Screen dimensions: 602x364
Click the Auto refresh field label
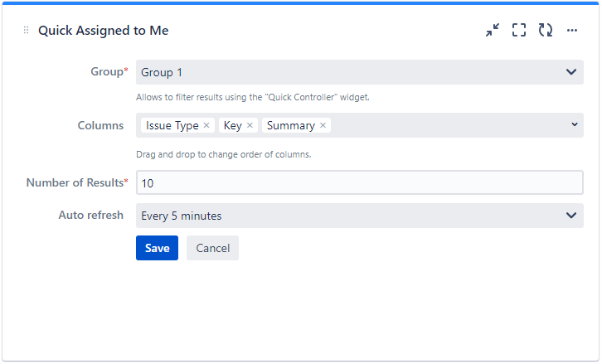click(90, 216)
